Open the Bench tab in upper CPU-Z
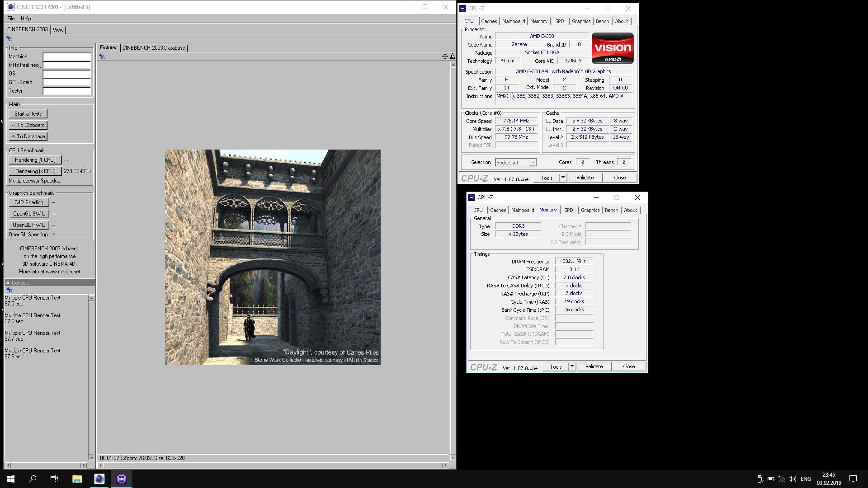 coord(602,21)
